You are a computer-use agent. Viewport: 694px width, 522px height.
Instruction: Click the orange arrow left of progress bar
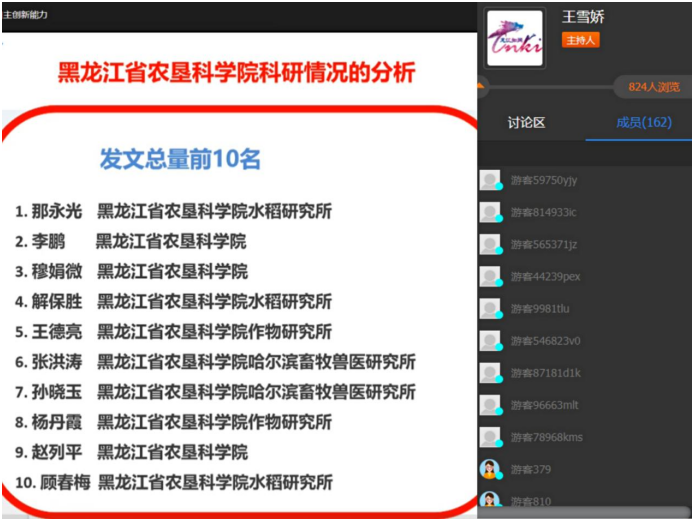point(481,85)
